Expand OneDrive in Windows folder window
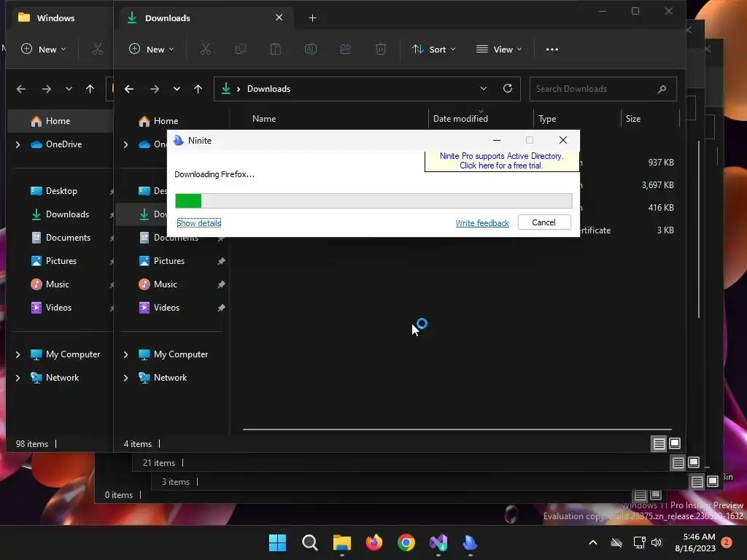 [x=18, y=144]
